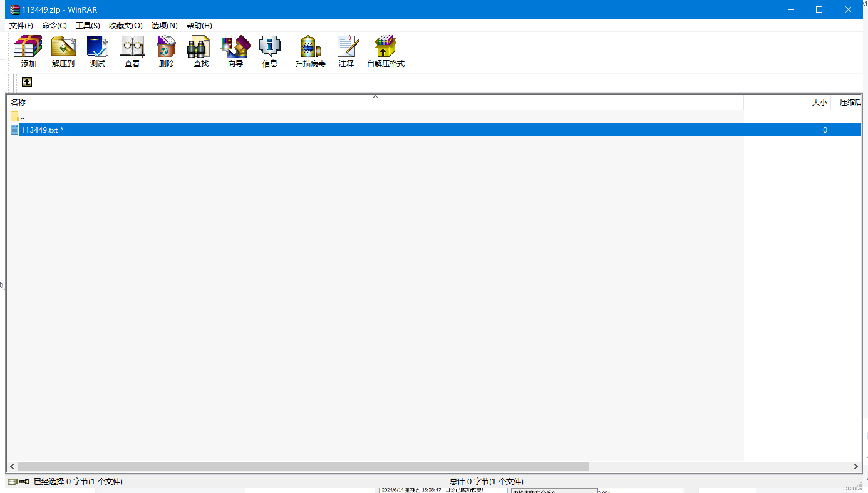Open the File (文件) menu
The height and width of the screenshot is (493, 868).
click(21, 25)
